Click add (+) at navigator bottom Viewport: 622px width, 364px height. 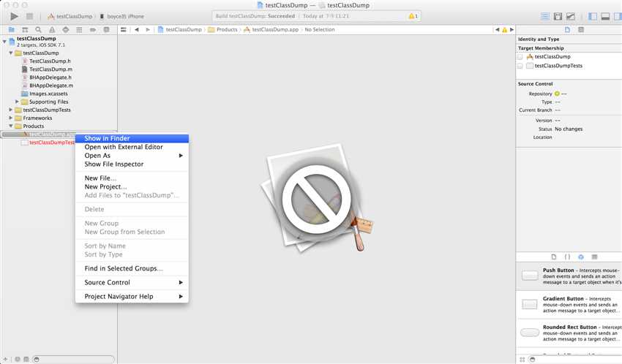(x=6, y=359)
